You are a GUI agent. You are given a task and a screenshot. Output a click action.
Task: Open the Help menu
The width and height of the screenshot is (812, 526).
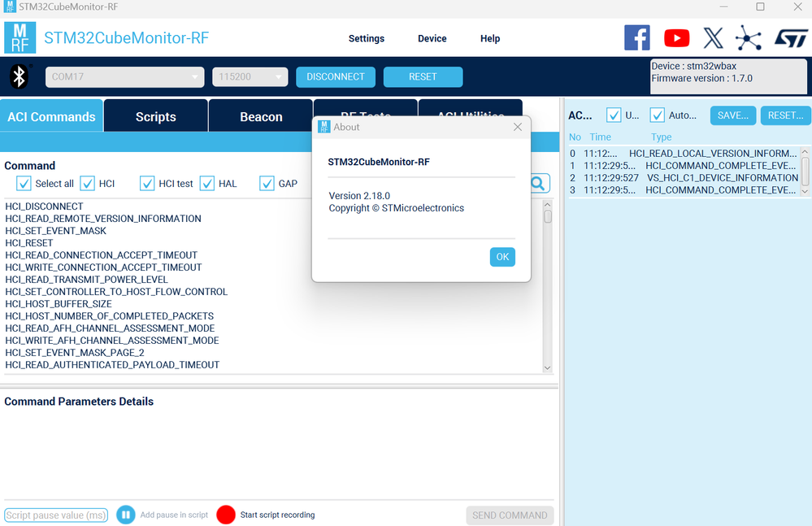click(490, 38)
